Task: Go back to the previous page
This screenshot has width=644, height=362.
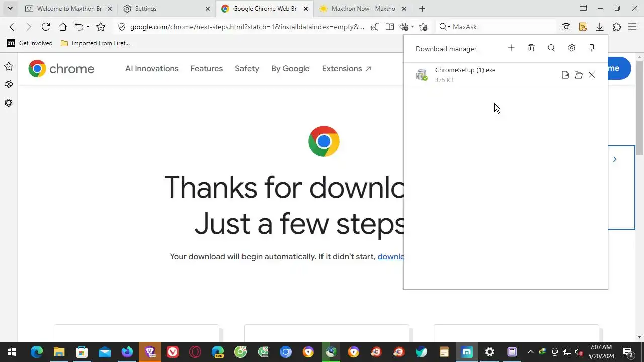Action: (x=12, y=27)
